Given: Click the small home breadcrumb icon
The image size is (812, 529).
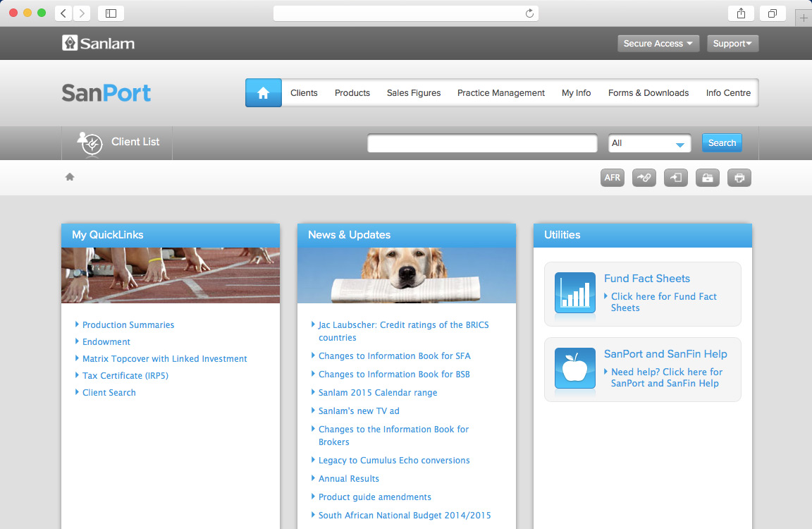Looking at the screenshot, I should 70,177.
